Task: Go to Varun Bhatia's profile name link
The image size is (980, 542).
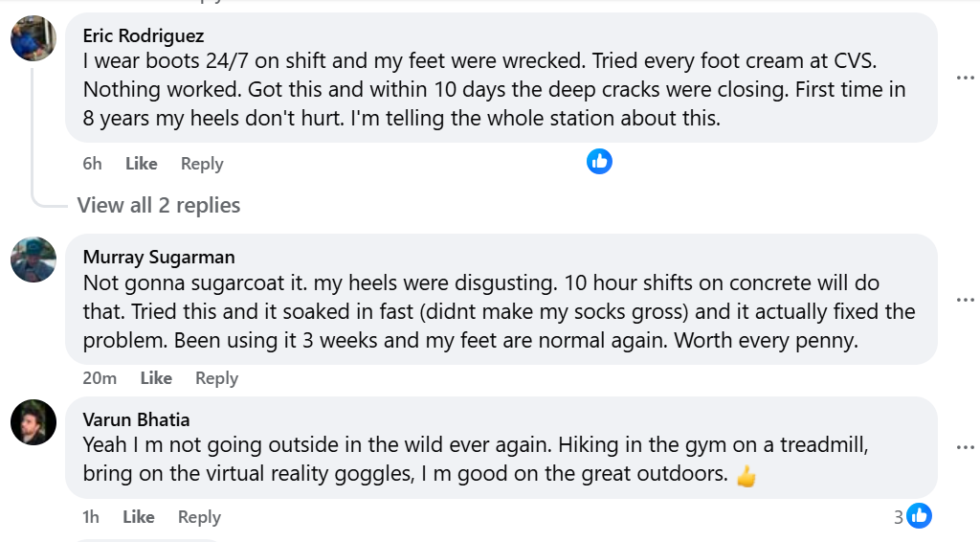Action: (136, 419)
